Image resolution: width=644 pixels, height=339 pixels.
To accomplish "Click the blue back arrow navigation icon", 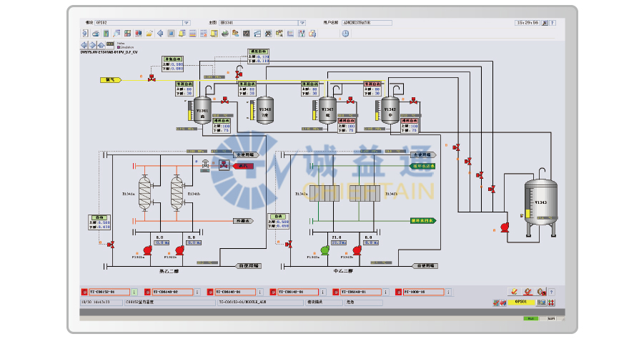I will pos(84,44).
